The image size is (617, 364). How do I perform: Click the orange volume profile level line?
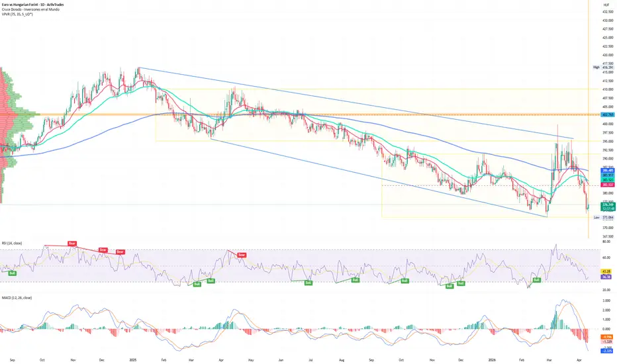[301, 115]
